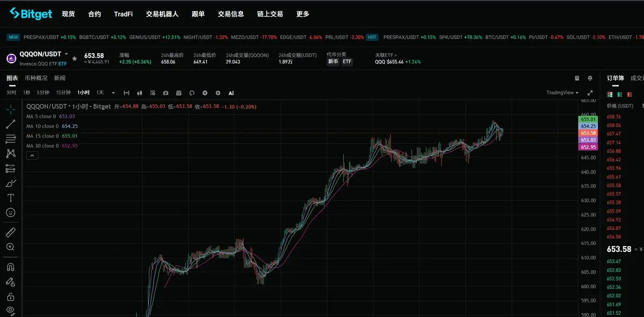Image resolution: width=644 pixels, height=317 pixels.
Task: Toggle favorite star for QQQON/USDT
Action: tap(74, 59)
